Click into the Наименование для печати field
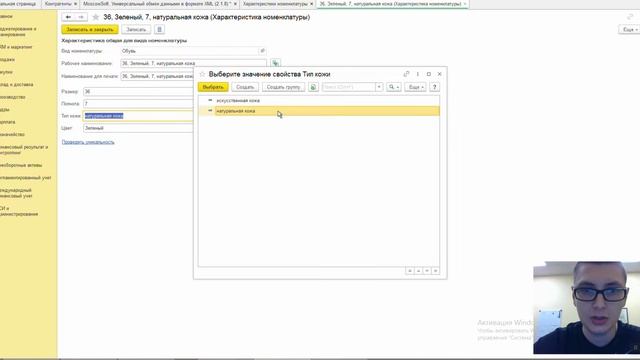 click(x=157, y=76)
